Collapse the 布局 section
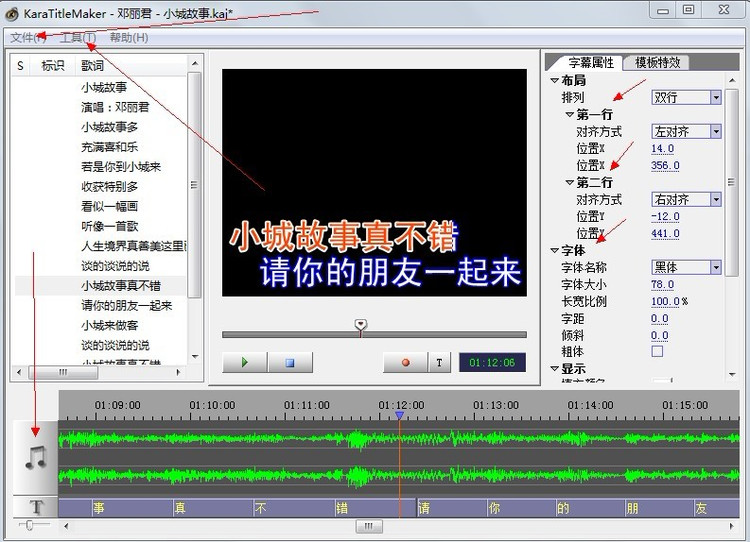The height and width of the screenshot is (542, 750). (554, 80)
